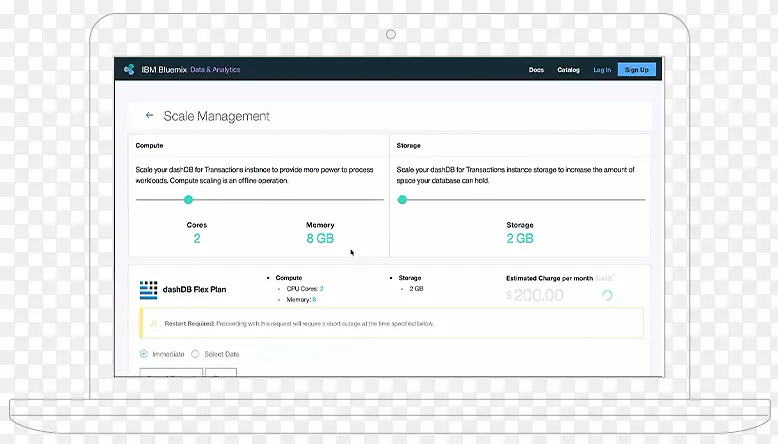The width and height of the screenshot is (778, 444).
Task: Click the Storage panel heading
Action: pyautogui.click(x=408, y=145)
